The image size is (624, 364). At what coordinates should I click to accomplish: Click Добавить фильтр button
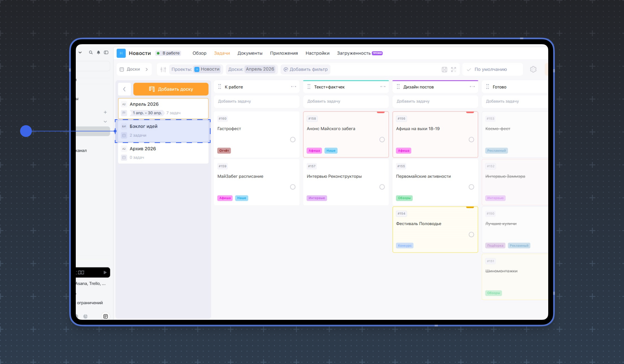(306, 69)
